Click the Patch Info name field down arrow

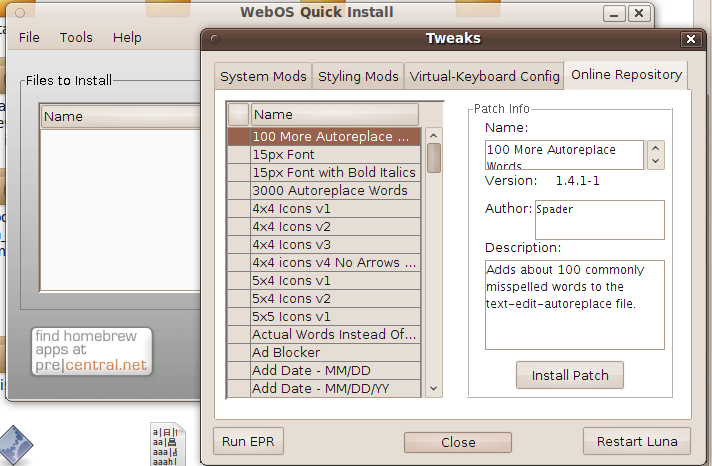pos(655,161)
